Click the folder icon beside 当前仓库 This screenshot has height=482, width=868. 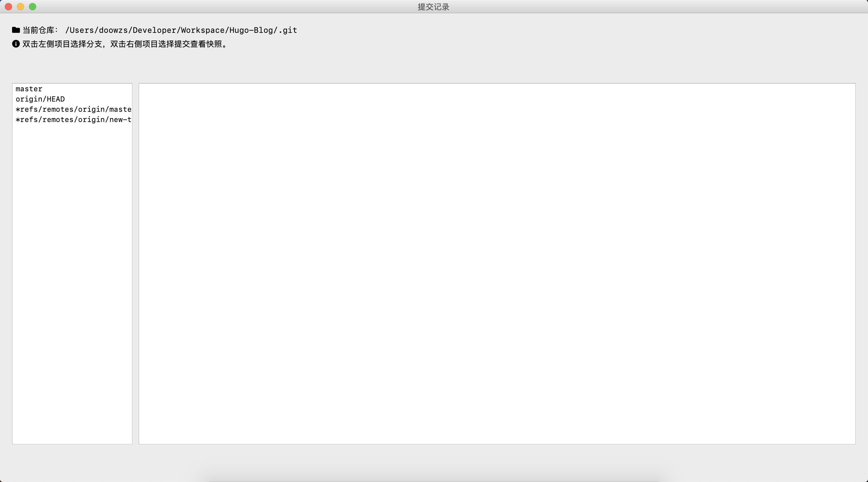(x=16, y=30)
